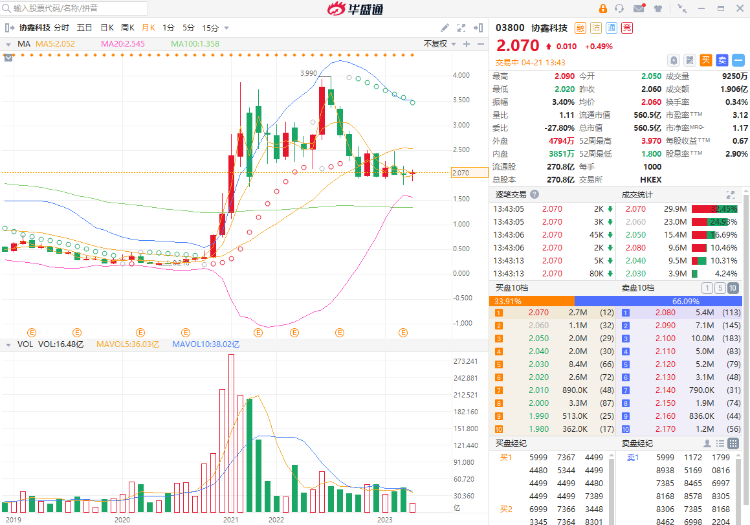Image resolution: width=750 pixels, height=525 pixels.
Task: Click the tick trade row 13:43:06 45K
Action: [552, 235]
